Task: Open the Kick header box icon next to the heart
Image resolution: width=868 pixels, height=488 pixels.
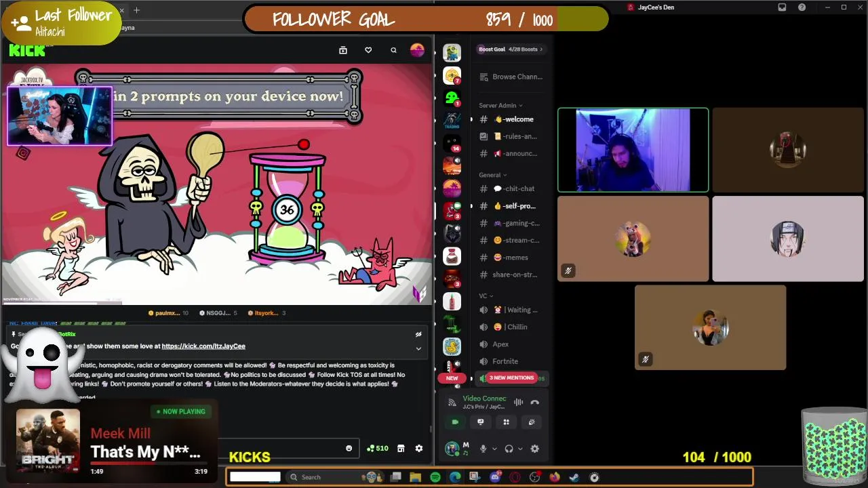Action: 343,50
